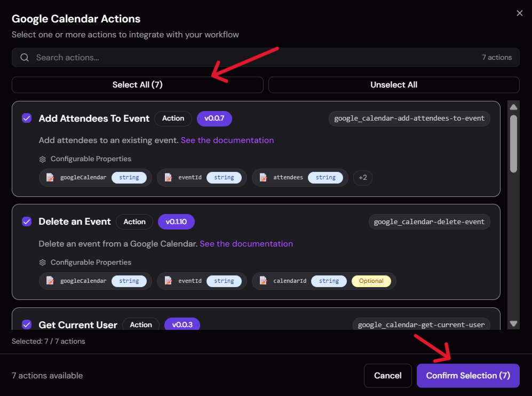This screenshot has height=396, width=532.
Task: Click Action badge on Delete an Event card
Action: pos(134,222)
